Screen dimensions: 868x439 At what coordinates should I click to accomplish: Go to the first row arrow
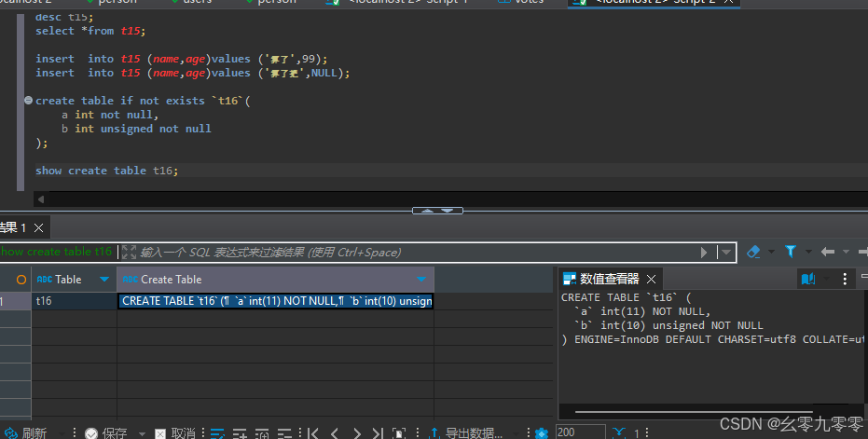(x=312, y=433)
